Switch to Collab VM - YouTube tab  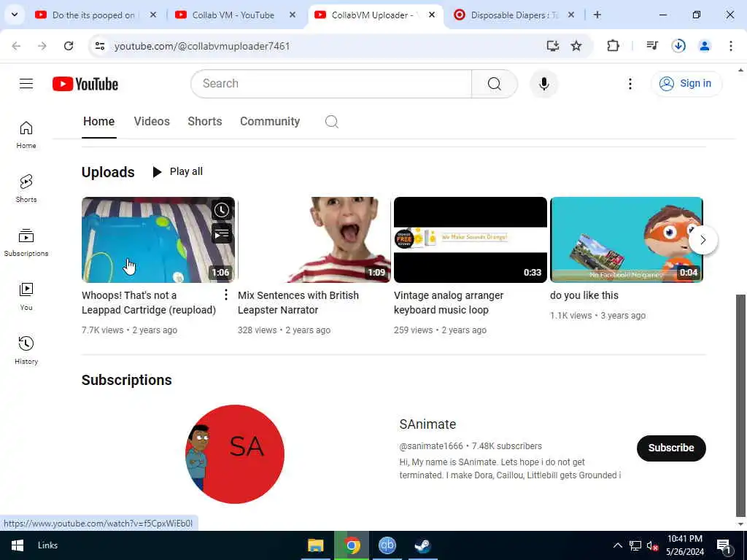[x=233, y=15]
